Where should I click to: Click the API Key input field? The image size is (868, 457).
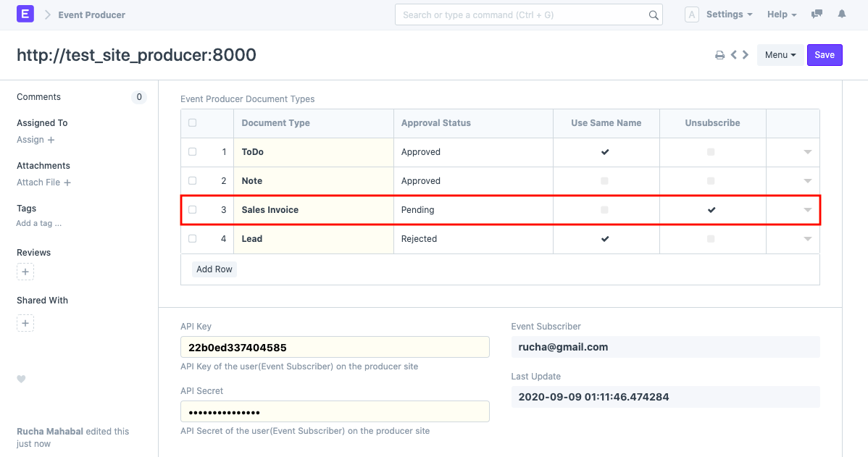tap(335, 347)
